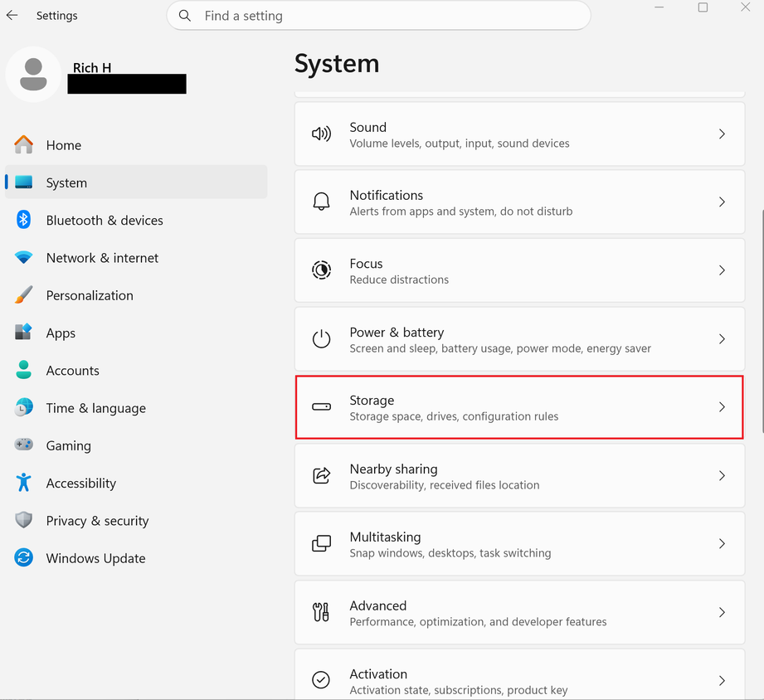Click the Gaming controller icon

pyautogui.click(x=23, y=445)
